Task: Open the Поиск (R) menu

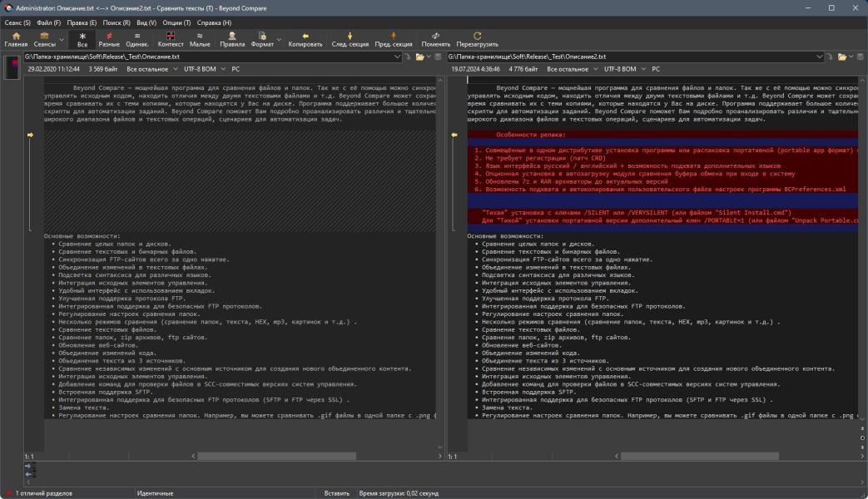Action: point(117,22)
